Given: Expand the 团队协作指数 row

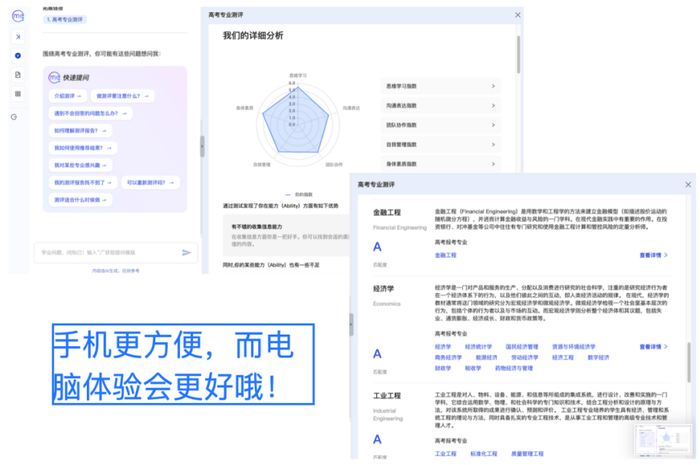Looking at the screenshot, I should [441, 125].
